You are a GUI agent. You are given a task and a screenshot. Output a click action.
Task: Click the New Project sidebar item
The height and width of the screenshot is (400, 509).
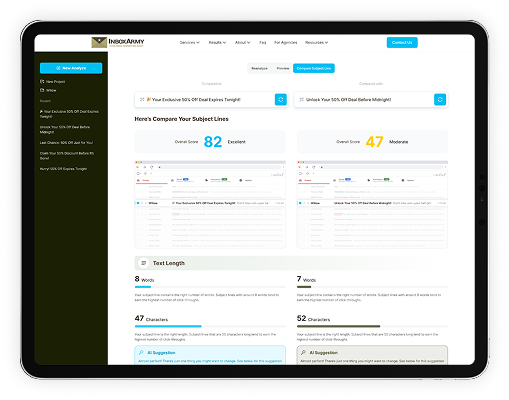pos(53,81)
